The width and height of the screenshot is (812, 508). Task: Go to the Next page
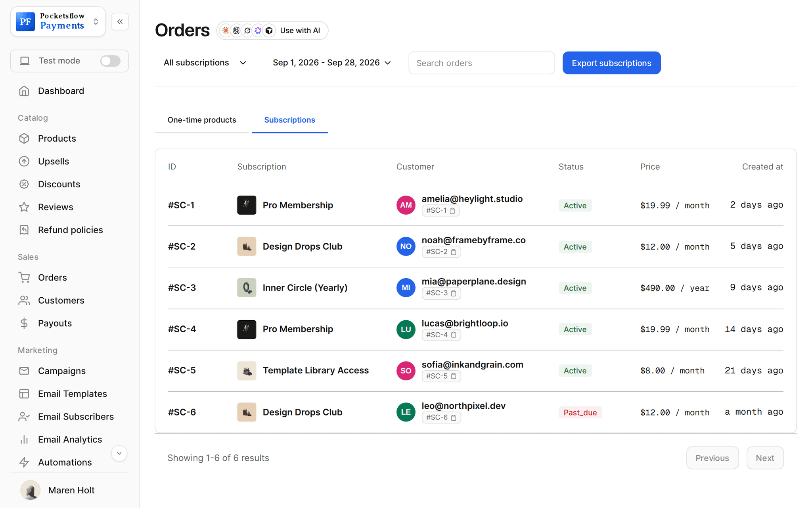pyautogui.click(x=765, y=458)
